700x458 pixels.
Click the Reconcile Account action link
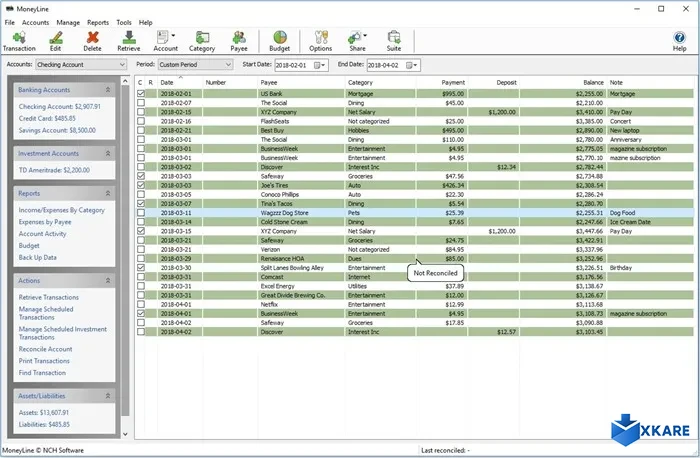[x=45, y=349]
